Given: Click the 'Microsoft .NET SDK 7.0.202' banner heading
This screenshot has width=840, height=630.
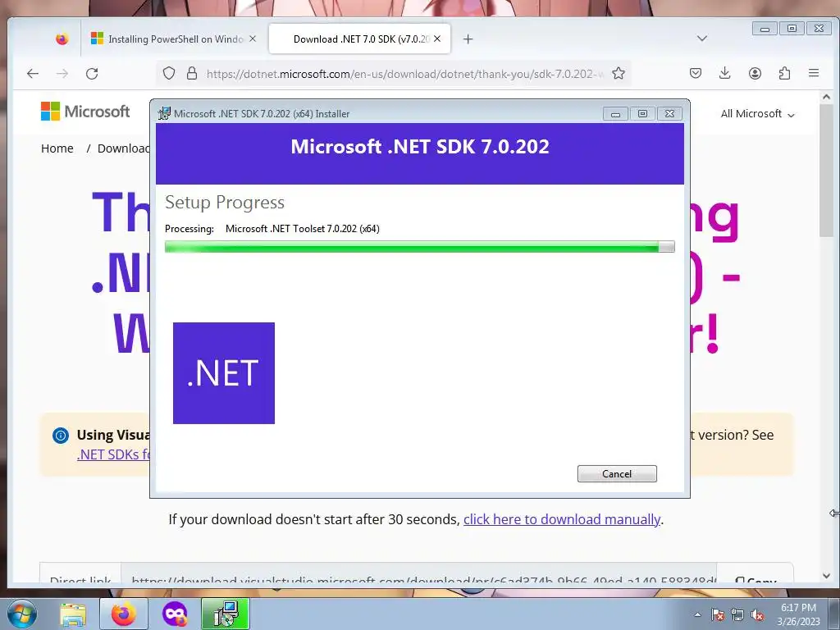Looking at the screenshot, I should pyautogui.click(x=420, y=147).
